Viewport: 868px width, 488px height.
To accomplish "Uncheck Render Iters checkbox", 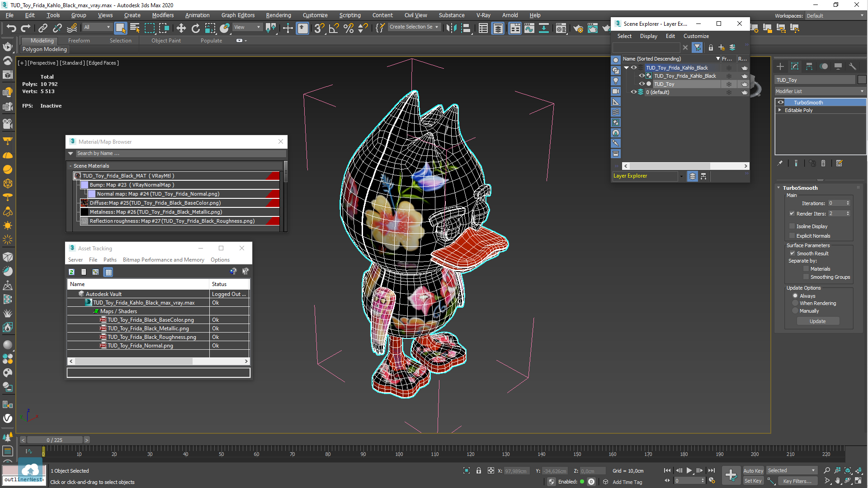I will [x=792, y=213].
